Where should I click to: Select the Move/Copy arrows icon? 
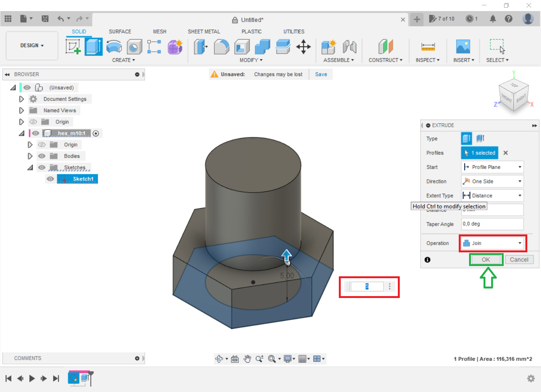click(x=303, y=47)
